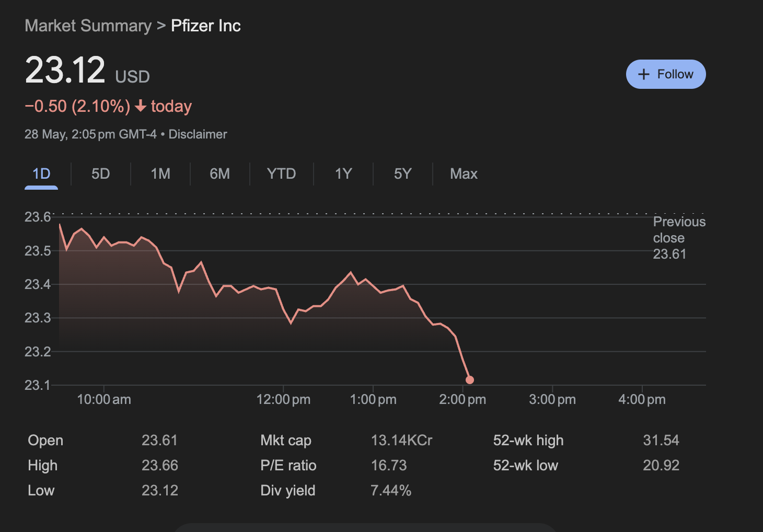Click the current price dot on chart
The image size is (763, 532).
pyautogui.click(x=470, y=380)
